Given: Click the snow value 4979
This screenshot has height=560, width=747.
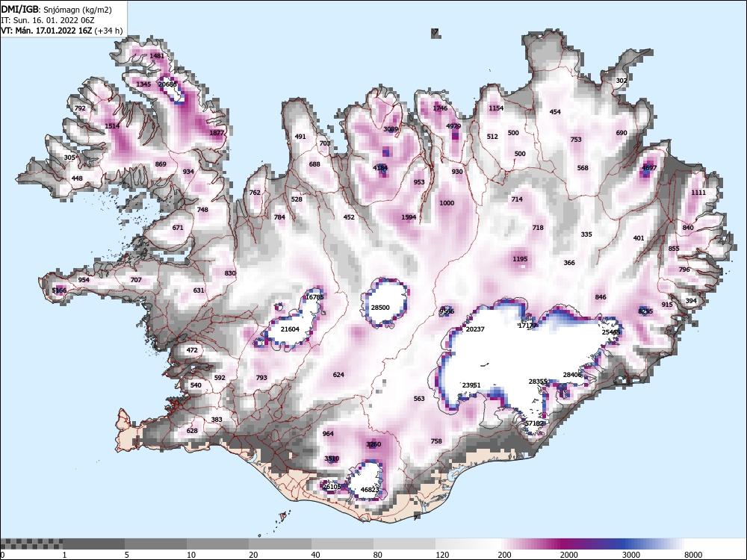Looking at the screenshot, I should (453, 126).
